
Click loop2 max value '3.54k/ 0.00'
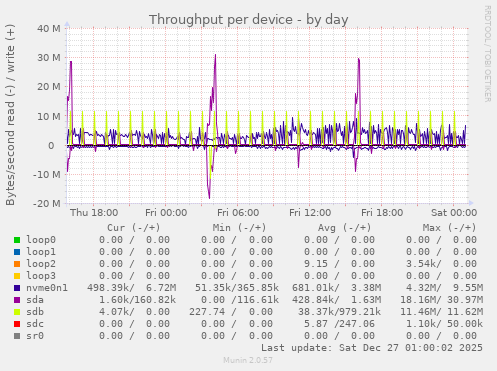[441, 264]
